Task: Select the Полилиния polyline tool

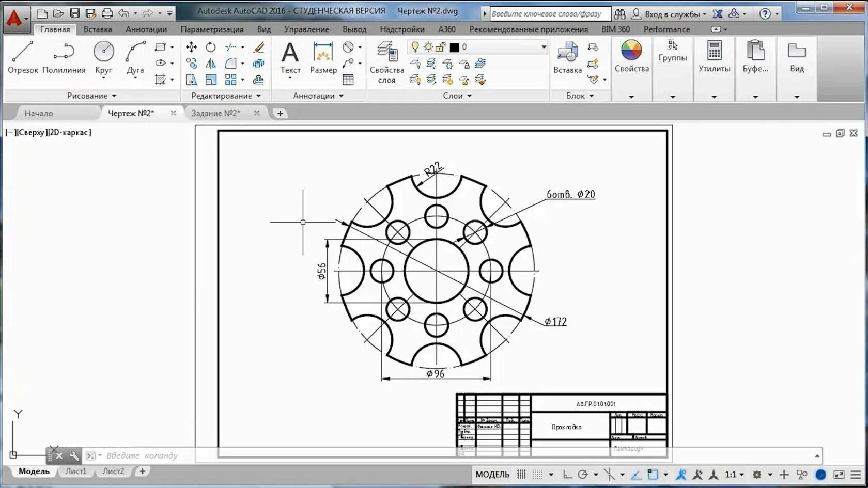Action: click(x=64, y=57)
